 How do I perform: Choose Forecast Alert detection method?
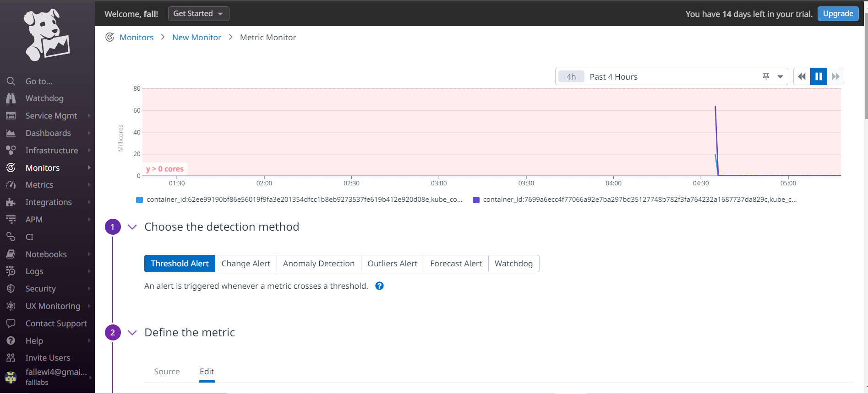tap(456, 264)
